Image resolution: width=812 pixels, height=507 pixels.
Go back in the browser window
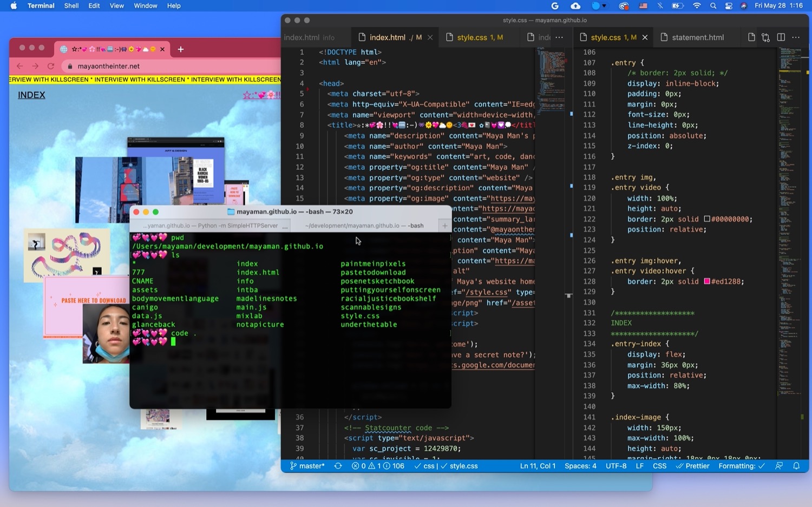20,66
